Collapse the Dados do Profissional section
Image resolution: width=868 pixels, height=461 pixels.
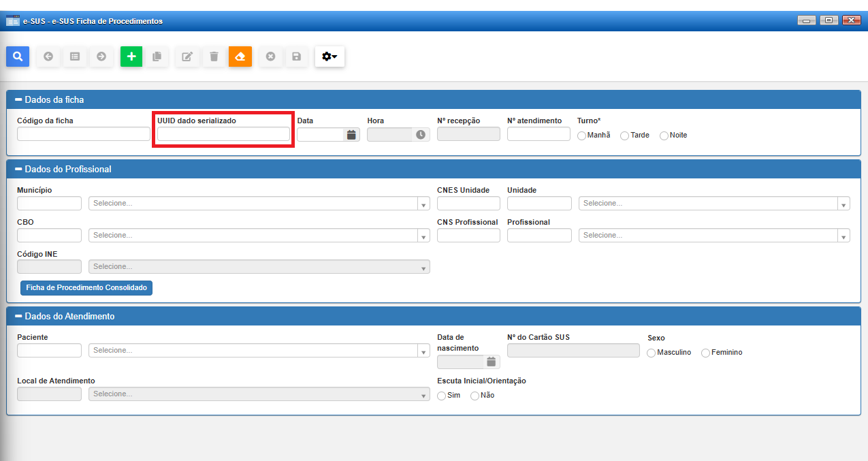pos(18,169)
